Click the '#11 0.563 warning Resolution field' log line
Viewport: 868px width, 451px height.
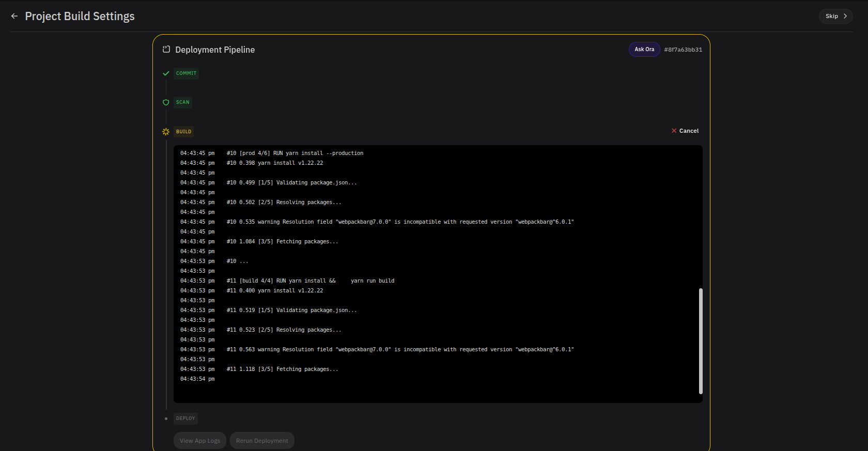[x=400, y=350]
